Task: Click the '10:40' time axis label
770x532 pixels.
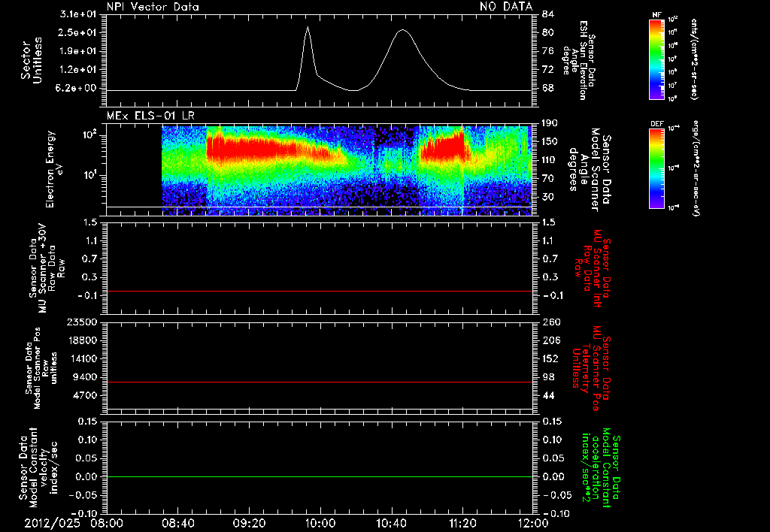Action: point(391,524)
